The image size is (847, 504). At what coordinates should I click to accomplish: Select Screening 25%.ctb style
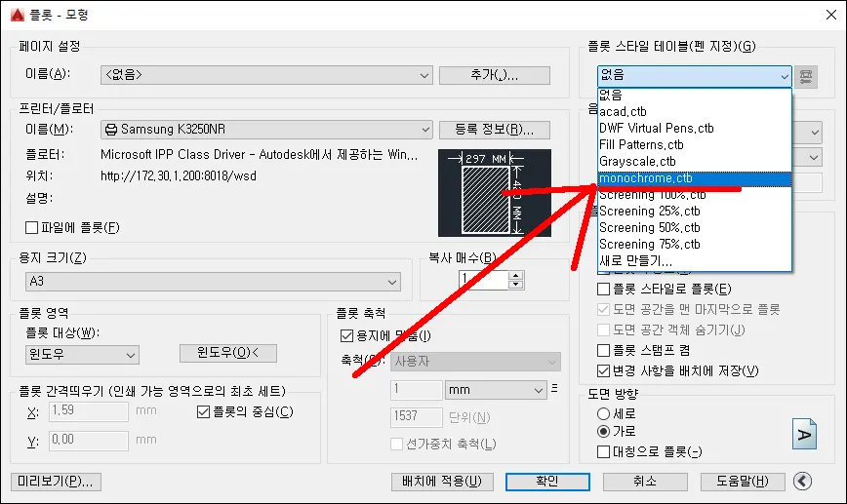point(694,211)
